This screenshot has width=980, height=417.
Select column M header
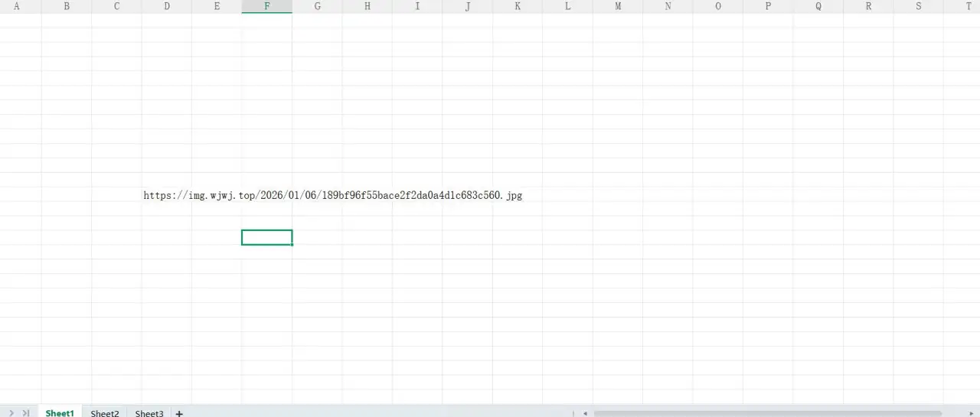[x=618, y=6]
